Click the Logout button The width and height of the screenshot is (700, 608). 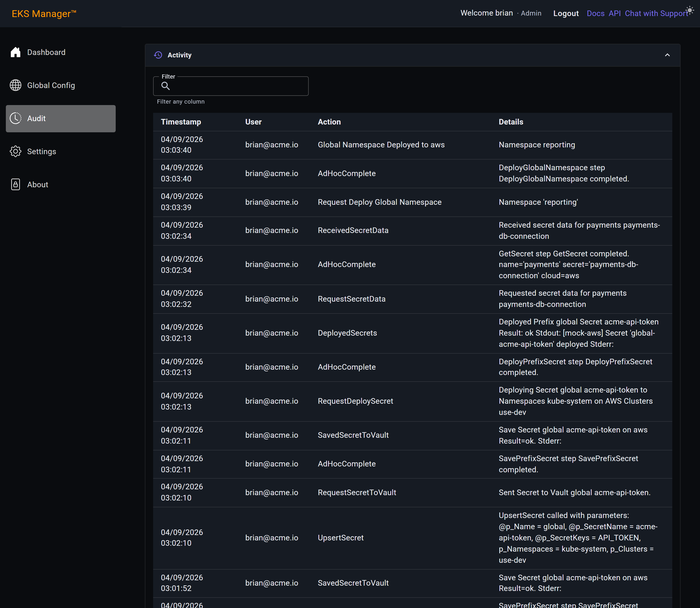click(x=566, y=13)
